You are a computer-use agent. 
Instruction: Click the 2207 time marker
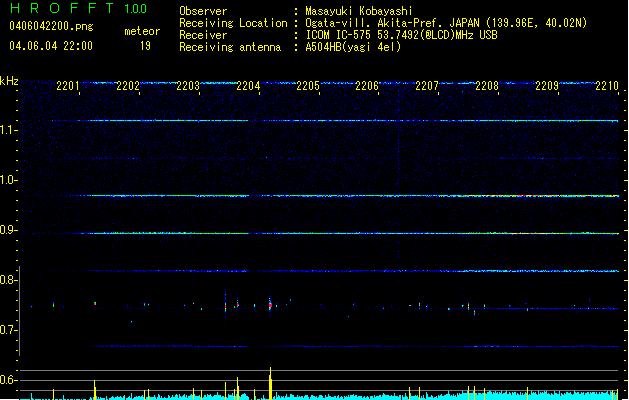[427, 86]
